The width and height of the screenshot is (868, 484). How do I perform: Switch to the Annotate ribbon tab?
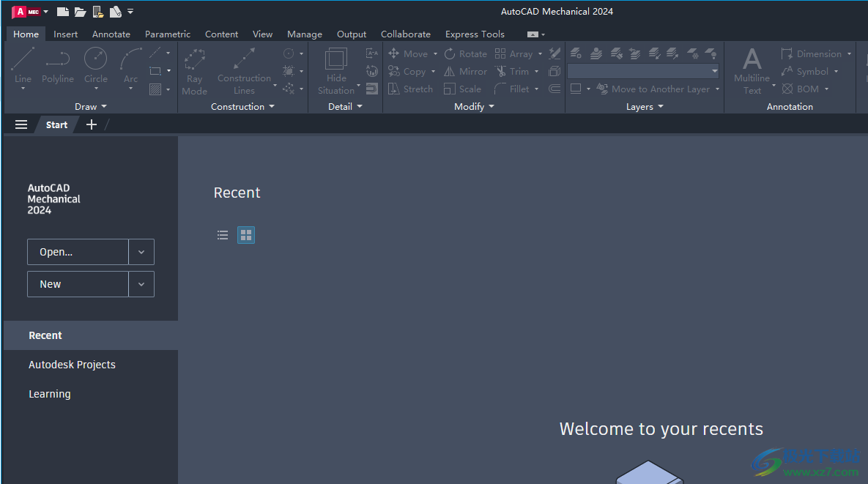(111, 34)
